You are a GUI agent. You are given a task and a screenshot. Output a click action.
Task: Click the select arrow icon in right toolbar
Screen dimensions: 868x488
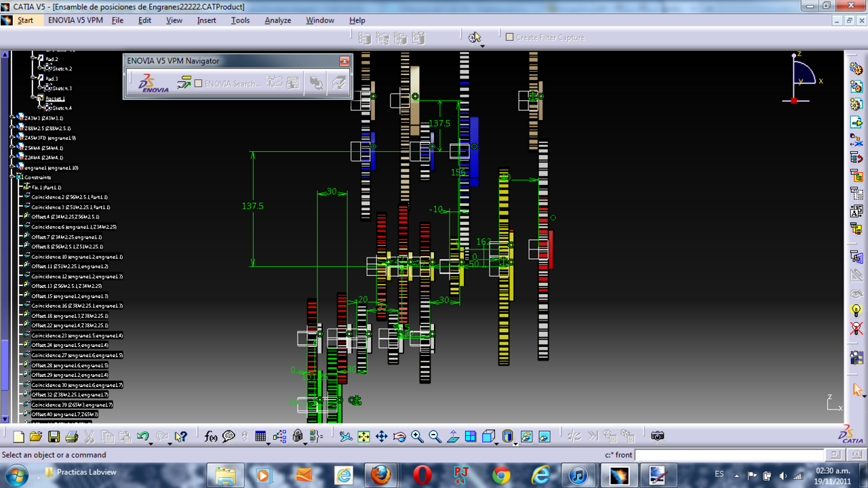857,390
